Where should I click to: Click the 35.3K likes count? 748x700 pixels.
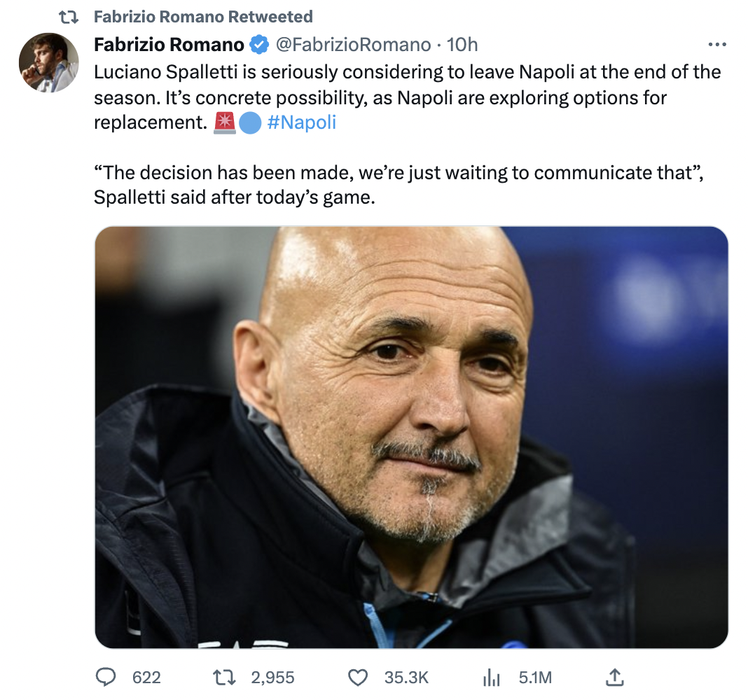click(406, 677)
